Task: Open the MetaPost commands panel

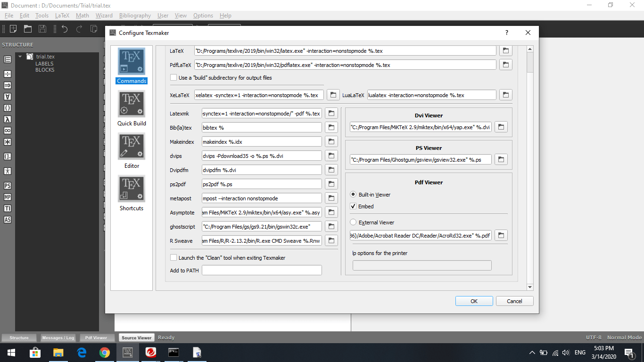Action: click(7, 197)
